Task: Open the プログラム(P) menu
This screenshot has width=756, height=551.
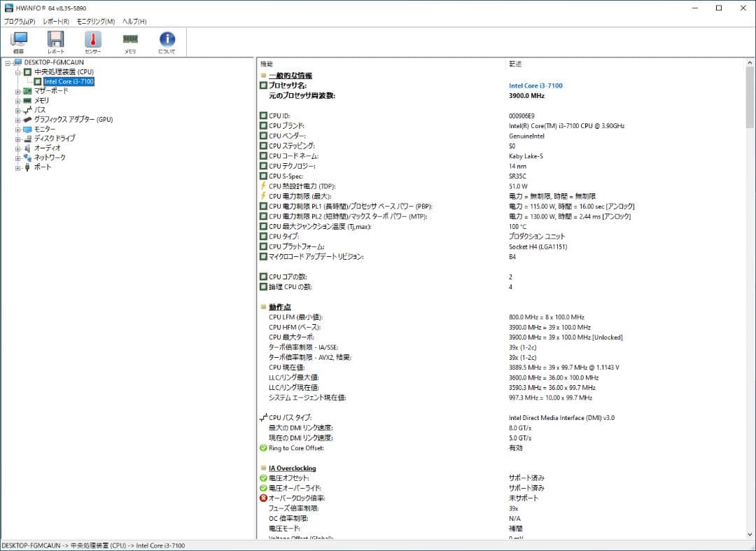Action: tap(20, 22)
